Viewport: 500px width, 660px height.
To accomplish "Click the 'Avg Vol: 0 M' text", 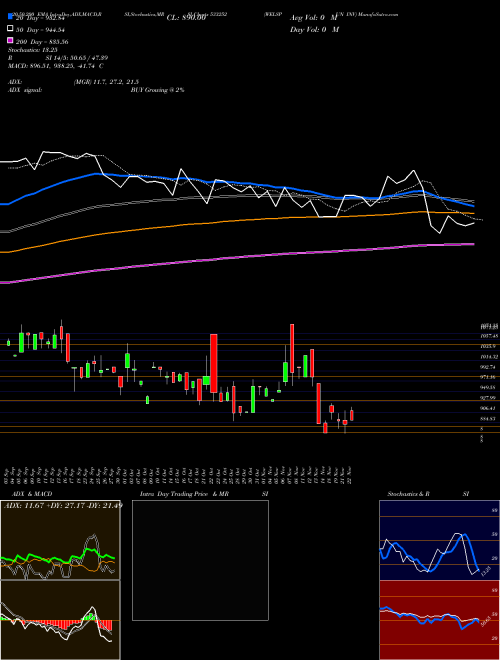I will 314,18.
